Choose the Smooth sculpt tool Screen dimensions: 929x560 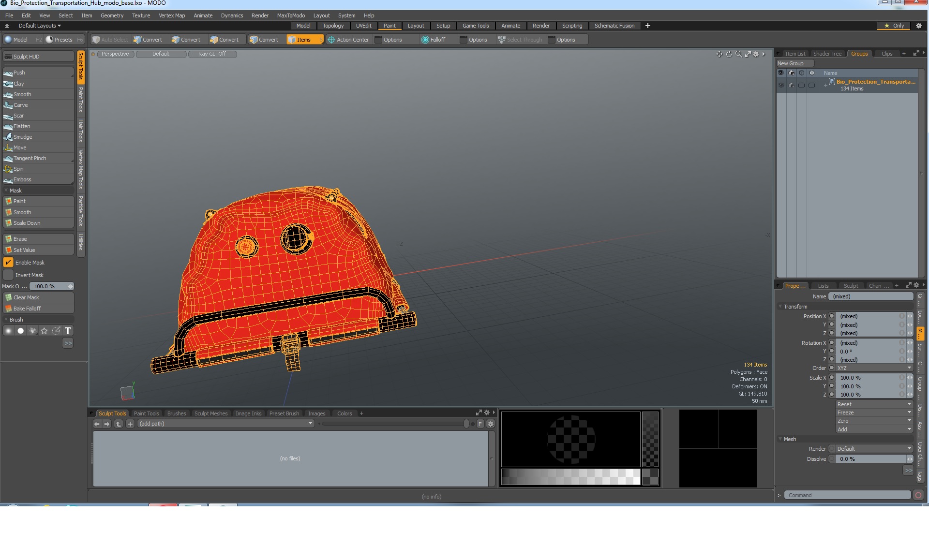click(x=38, y=94)
